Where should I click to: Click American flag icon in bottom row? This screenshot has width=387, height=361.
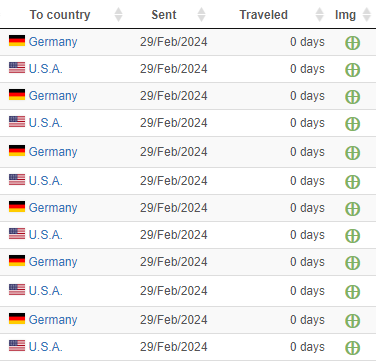(17, 346)
